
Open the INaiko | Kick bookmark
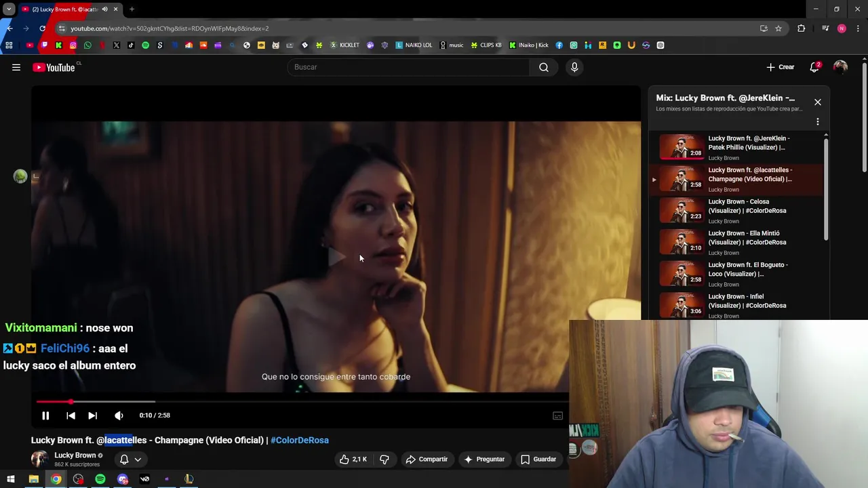point(529,45)
